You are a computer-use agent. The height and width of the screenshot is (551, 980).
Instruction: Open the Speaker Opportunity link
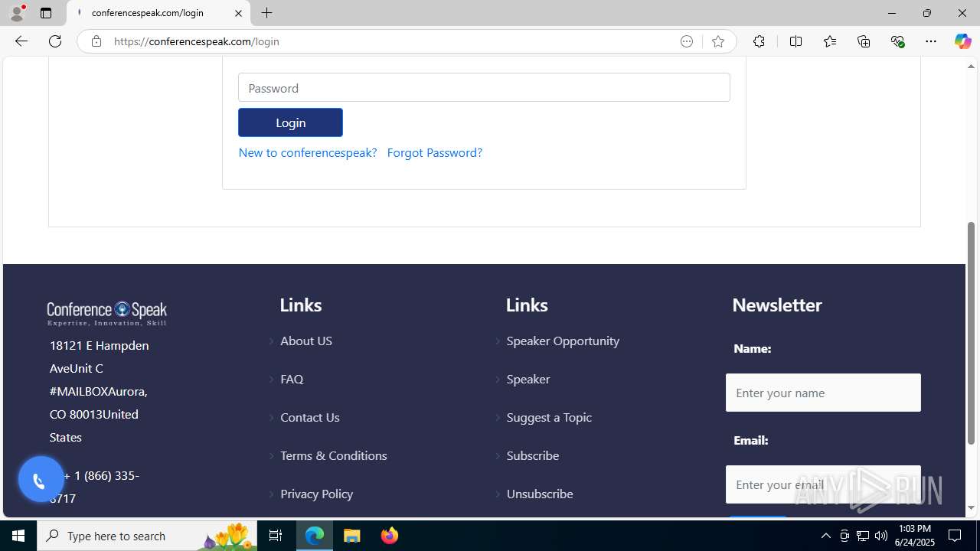point(563,341)
